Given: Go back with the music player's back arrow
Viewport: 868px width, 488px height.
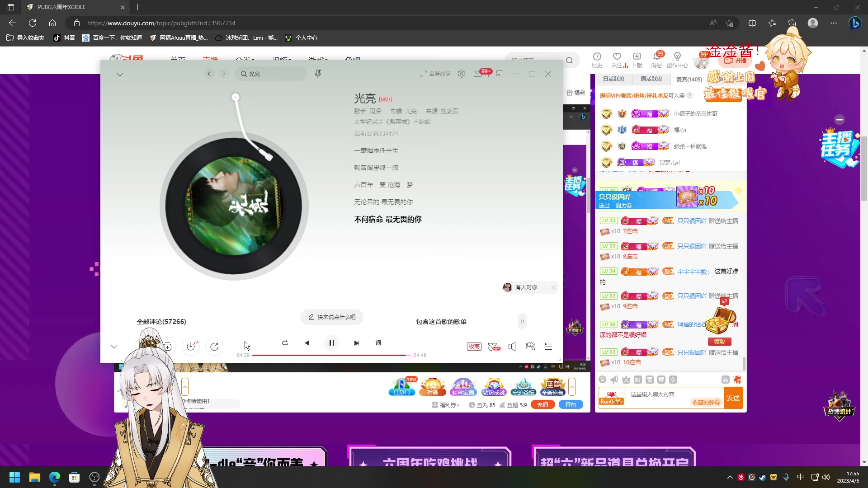Looking at the screenshot, I should click(x=209, y=74).
